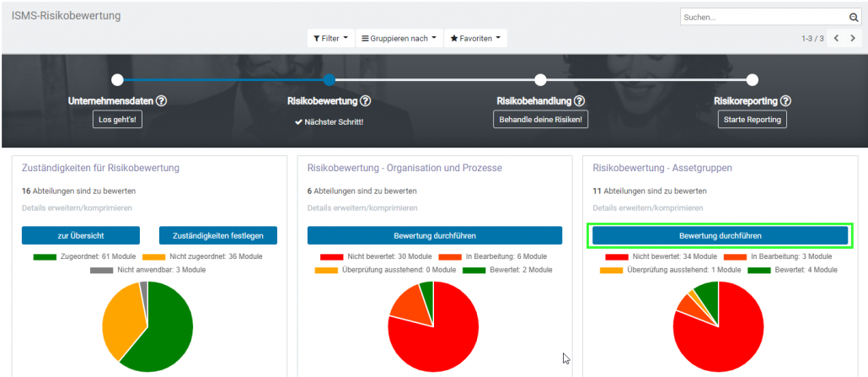868x377 pixels.
Task: Go to the previous page arrow
Action: [x=836, y=39]
